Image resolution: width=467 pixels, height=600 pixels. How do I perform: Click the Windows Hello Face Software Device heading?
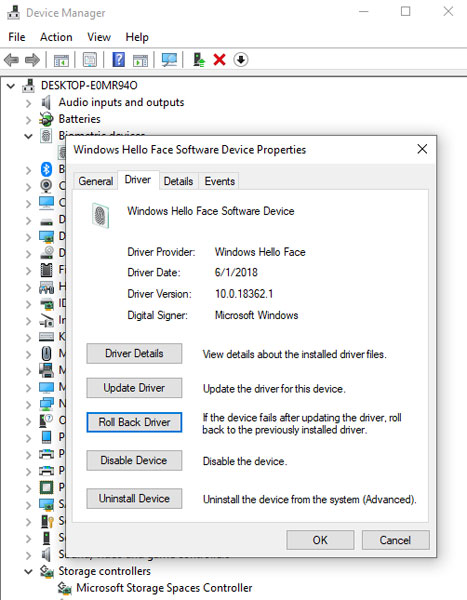[211, 211]
